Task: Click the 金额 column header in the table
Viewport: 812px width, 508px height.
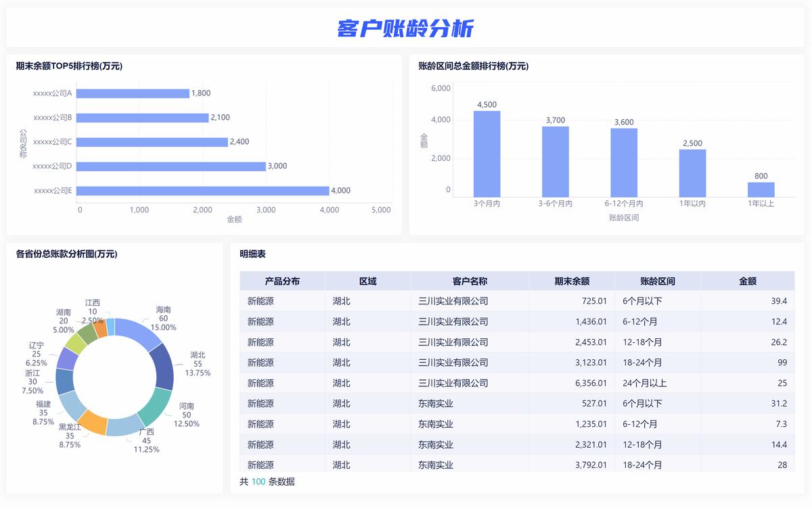Action: [748, 281]
